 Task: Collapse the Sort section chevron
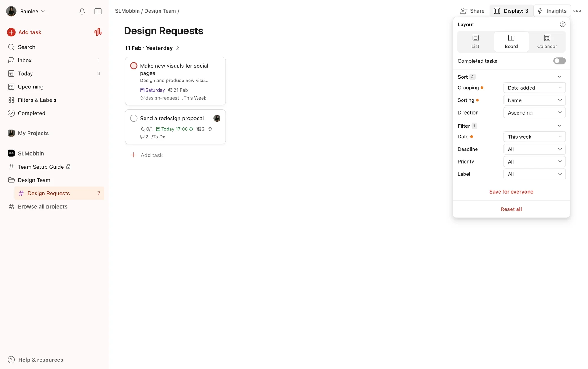click(x=560, y=77)
